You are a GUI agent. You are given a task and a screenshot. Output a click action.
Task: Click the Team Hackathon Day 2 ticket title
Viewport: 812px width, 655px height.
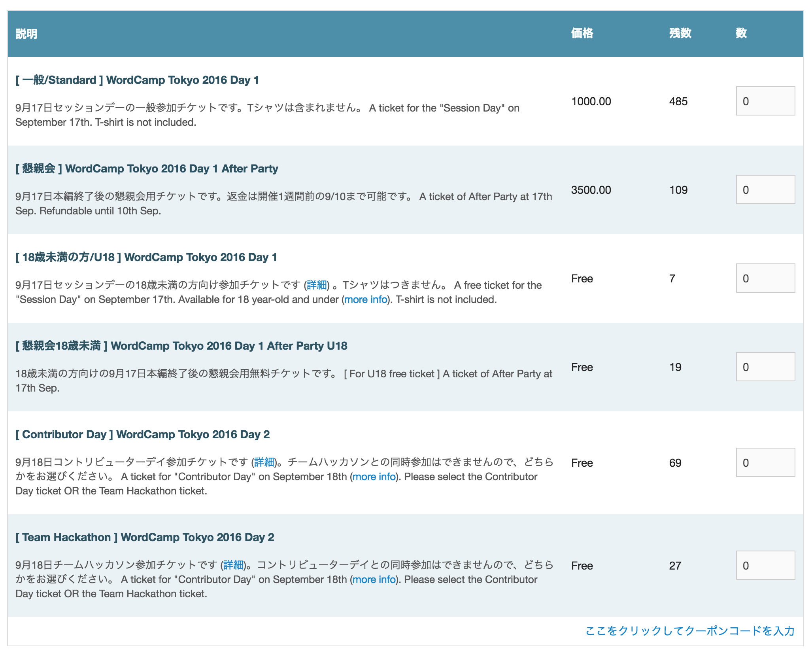coord(145,538)
